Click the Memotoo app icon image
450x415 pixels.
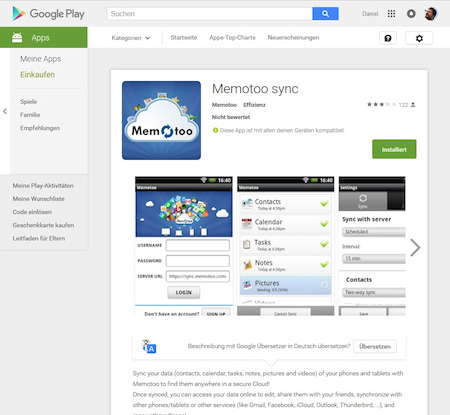161,120
